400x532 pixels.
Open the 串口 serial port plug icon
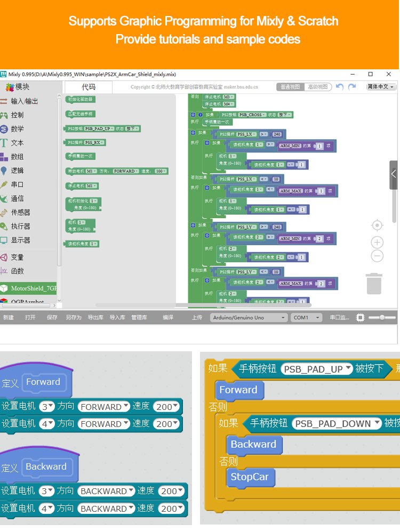coord(4,184)
